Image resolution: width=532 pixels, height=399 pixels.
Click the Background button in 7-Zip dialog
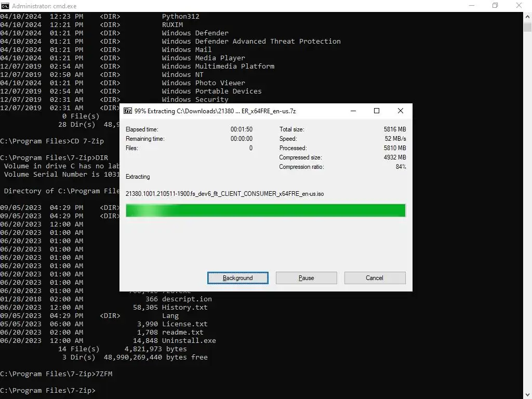click(x=237, y=278)
